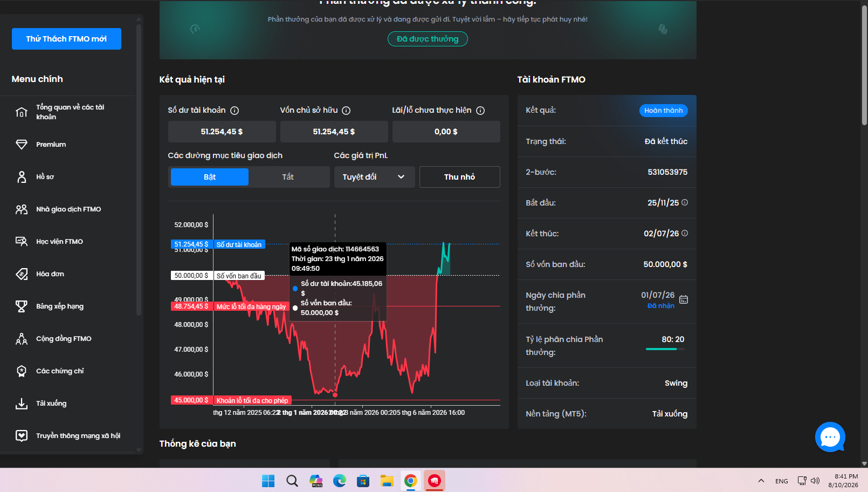This screenshot has width=868, height=492.
Task: Click Thử Thách FTMO mới button
Action: coord(66,39)
